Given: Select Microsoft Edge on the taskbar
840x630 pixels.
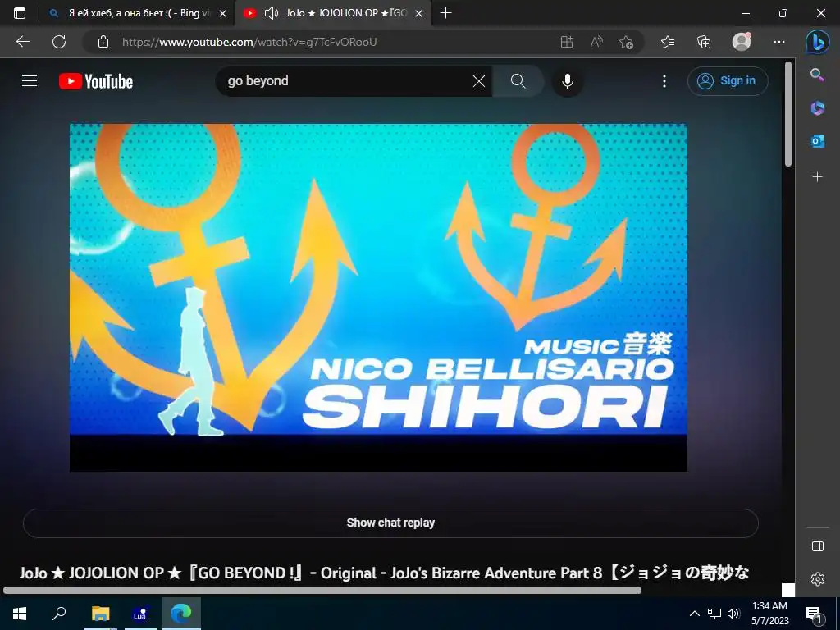Looking at the screenshot, I should pyautogui.click(x=181, y=614).
